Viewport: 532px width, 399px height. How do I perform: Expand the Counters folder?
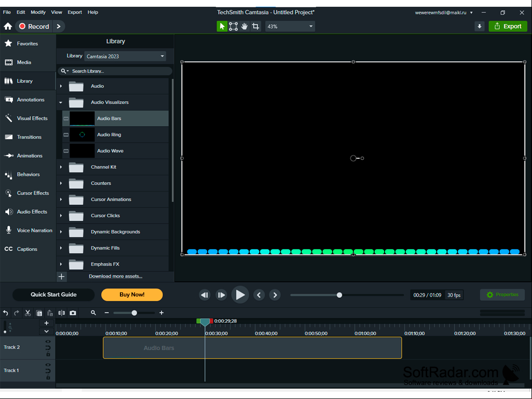click(x=61, y=183)
